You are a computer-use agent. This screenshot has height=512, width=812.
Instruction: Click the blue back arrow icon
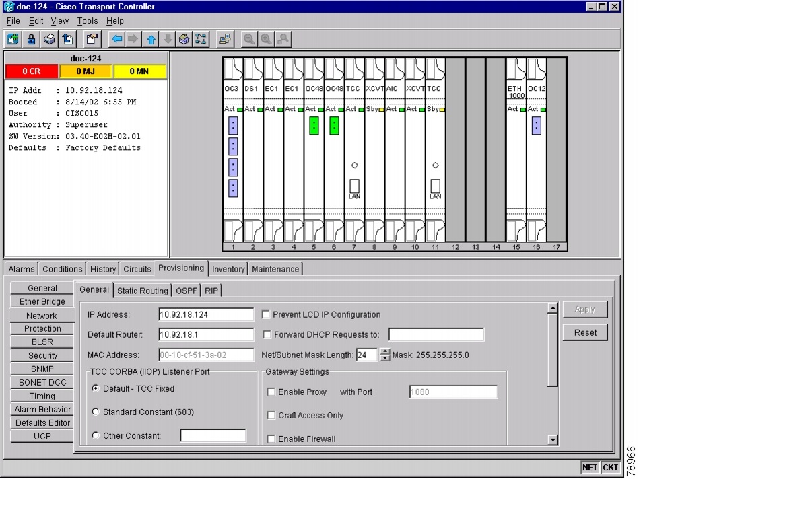[117, 39]
